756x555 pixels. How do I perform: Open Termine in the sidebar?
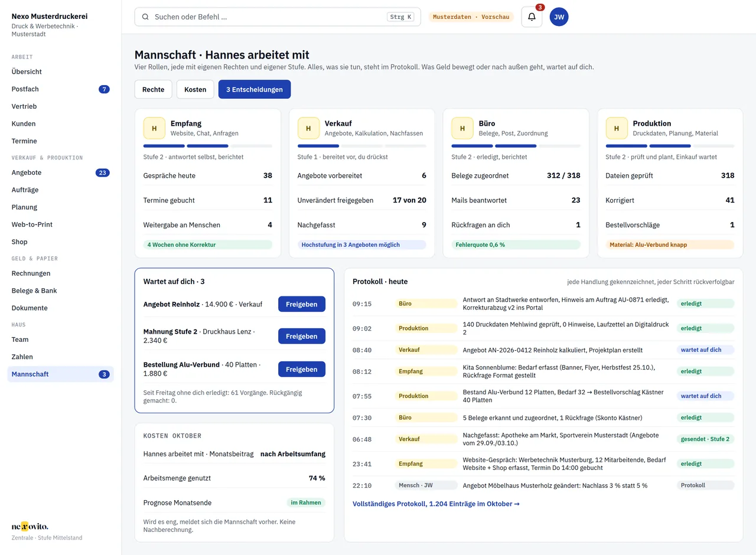[x=60, y=141]
